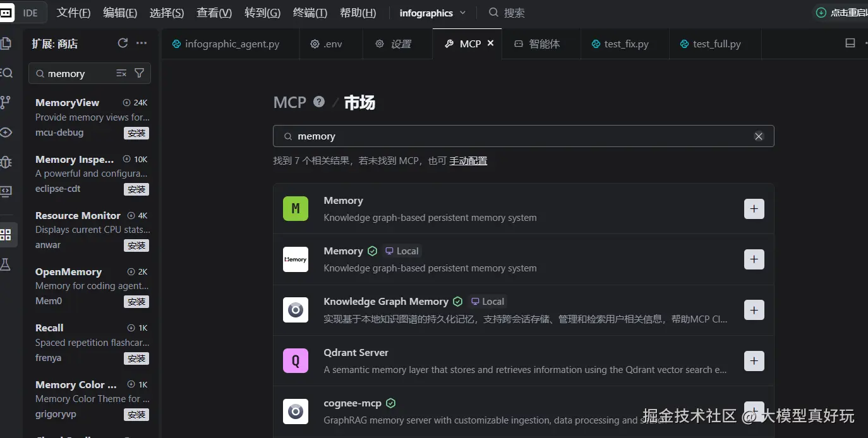The image size is (868, 438).
Task: Open the 选择(S) menu
Action: coord(167,13)
